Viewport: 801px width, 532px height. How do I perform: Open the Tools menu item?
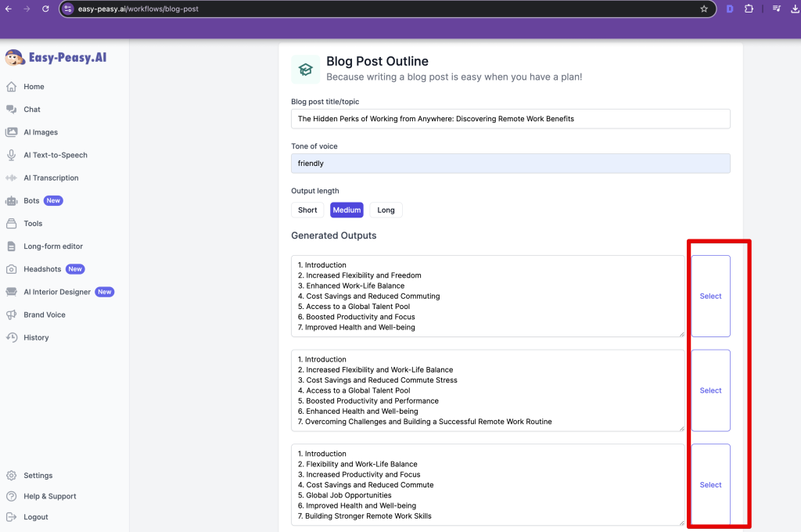33,224
